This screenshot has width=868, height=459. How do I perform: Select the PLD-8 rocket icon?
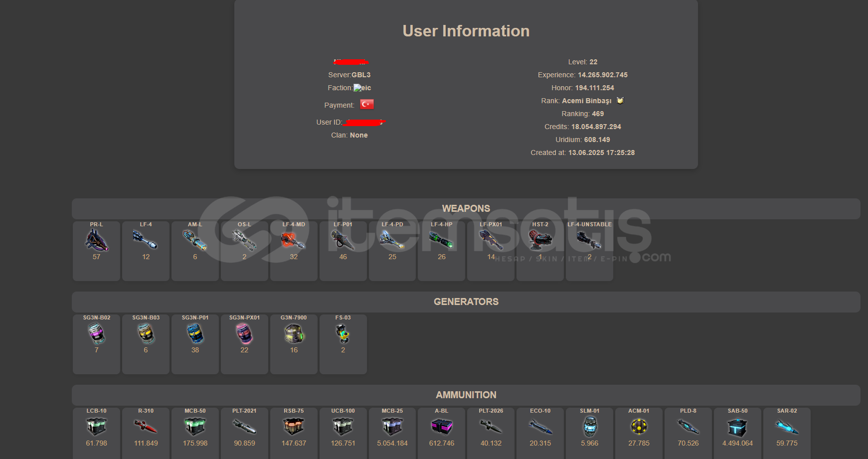pyautogui.click(x=689, y=427)
